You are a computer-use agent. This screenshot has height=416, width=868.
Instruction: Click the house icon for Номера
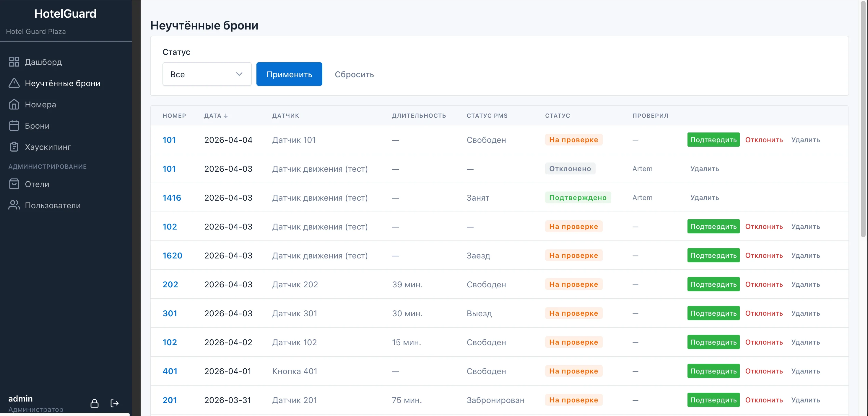pos(14,104)
